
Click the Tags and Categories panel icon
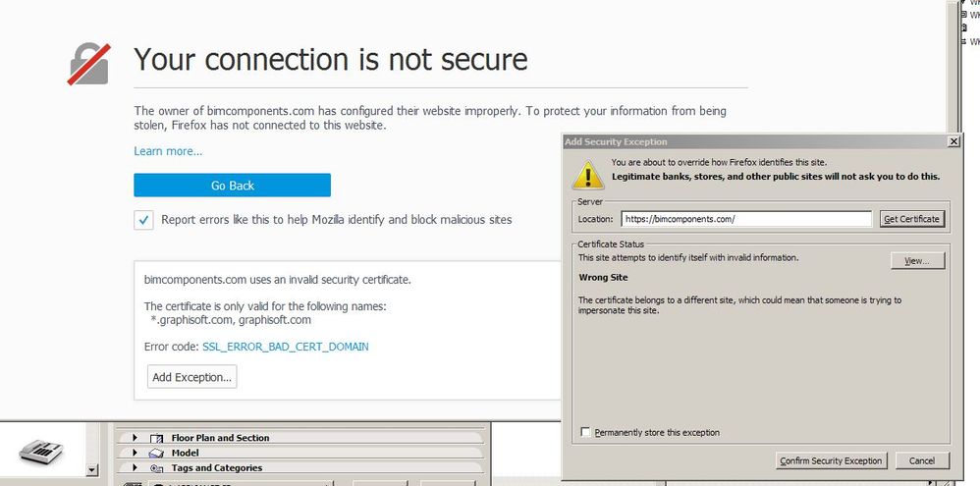pyautogui.click(x=155, y=468)
